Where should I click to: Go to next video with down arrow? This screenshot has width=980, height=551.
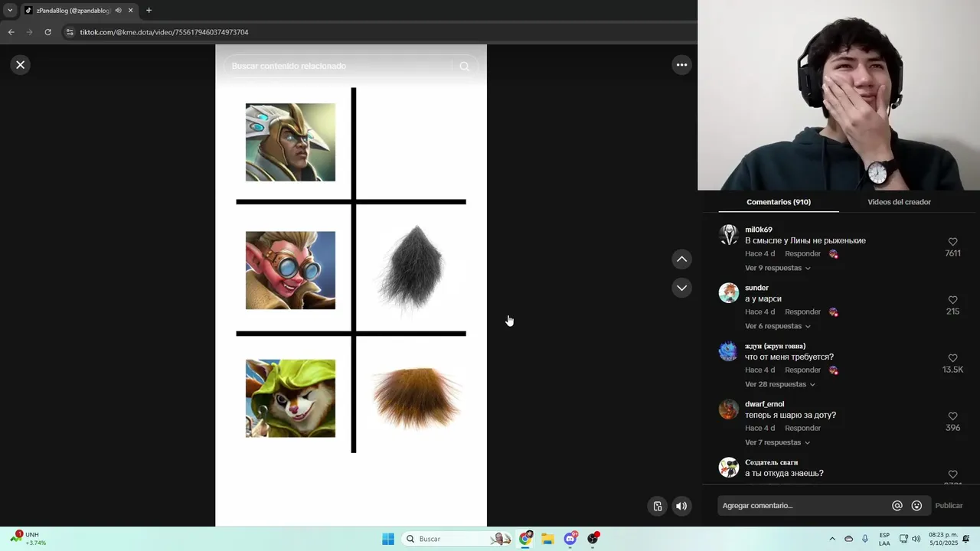(681, 288)
